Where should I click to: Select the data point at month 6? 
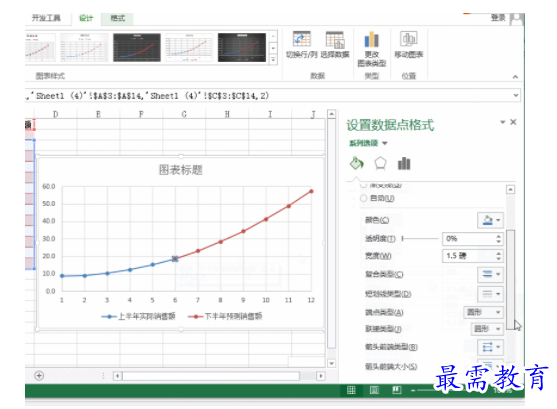point(175,259)
